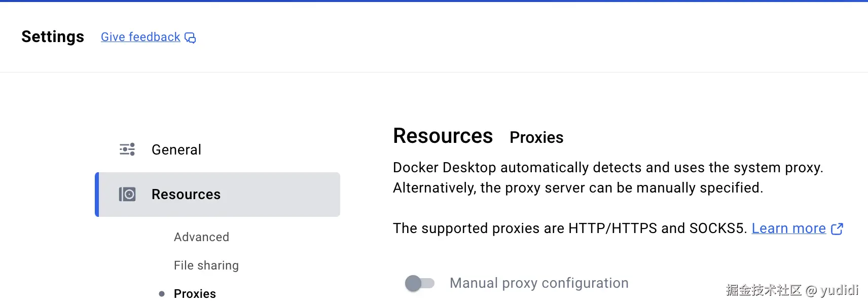Click the Give feedback link
Image resolution: width=868 pixels, height=307 pixels.
click(x=140, y=37)
